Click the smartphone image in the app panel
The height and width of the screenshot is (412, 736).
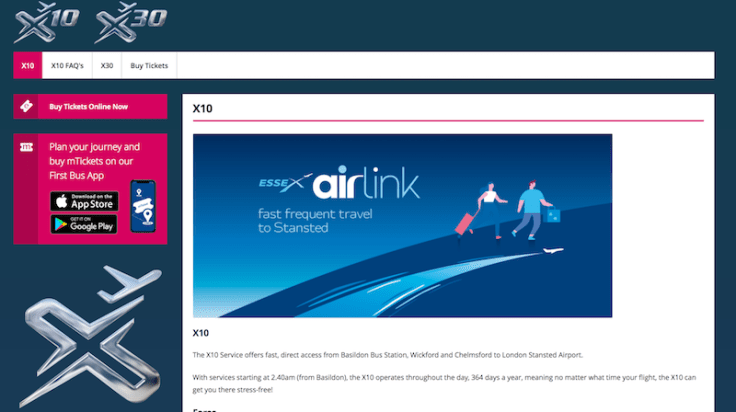pos(143,206)
